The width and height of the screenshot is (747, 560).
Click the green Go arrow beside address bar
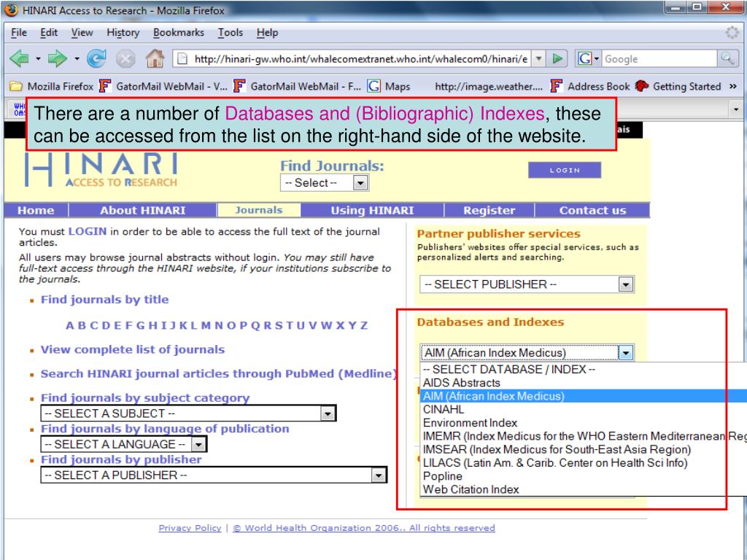[x=557, y=58]
